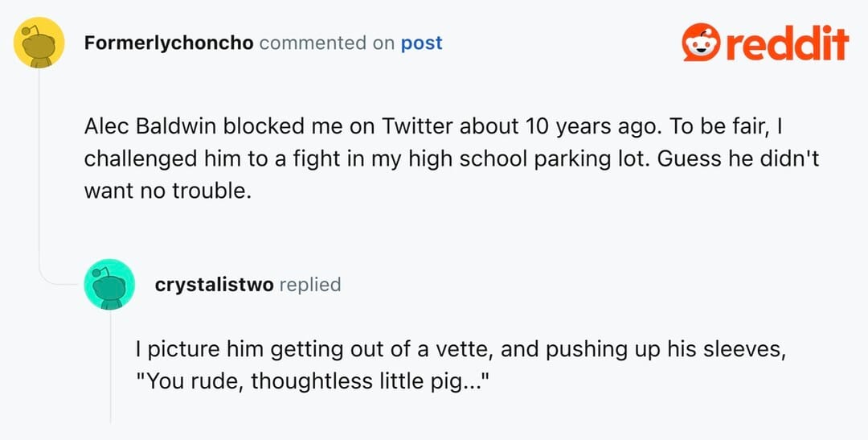Click crystalistwo's green avatar icon
Image resolution: width=868 pixels, height=440 pixels.
click(109, 284)
